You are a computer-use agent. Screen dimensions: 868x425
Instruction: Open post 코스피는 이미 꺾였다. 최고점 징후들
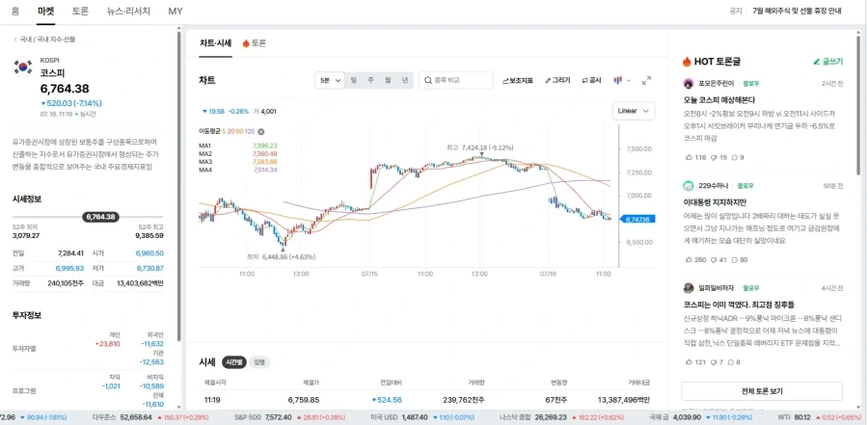(x=740, y=305)
